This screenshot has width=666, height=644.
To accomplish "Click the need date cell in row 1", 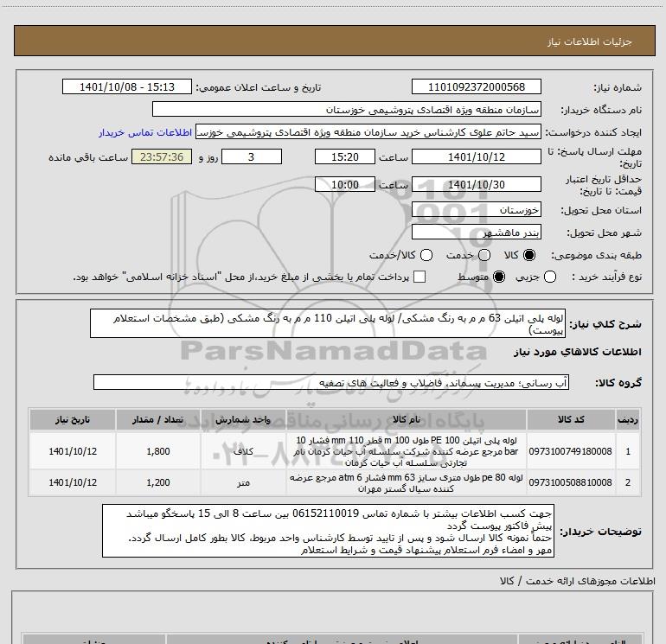I will (72, 451).
